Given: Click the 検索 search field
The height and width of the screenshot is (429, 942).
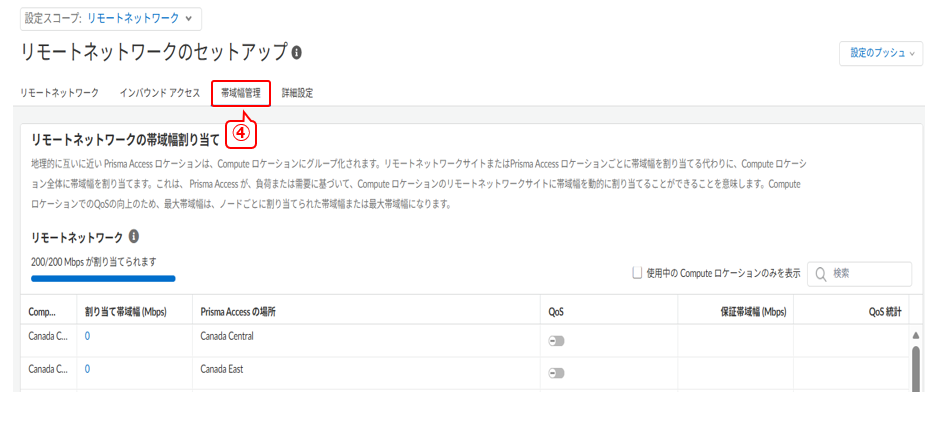Looking at the screenshot, I should pos(859,274).
